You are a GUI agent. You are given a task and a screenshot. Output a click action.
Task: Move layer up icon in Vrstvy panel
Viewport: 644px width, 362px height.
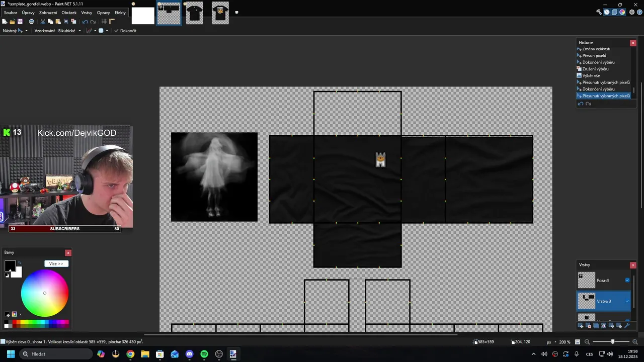pyautogui.click(x=612, y=326)
